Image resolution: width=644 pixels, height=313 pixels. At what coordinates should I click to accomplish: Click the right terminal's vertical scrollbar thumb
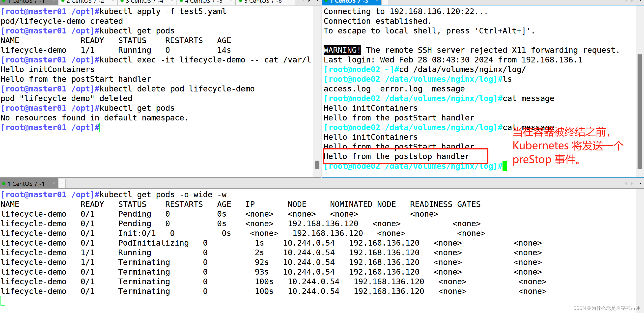click(x=640, y=112)
